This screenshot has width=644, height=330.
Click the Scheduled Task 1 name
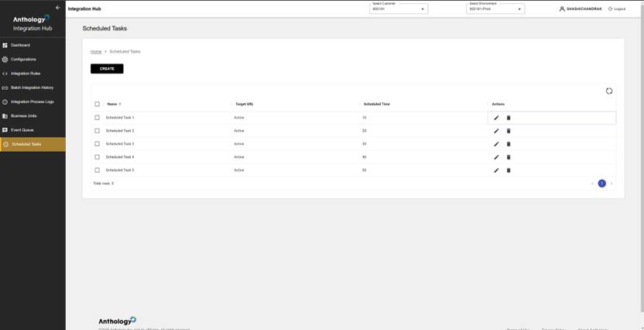pyautogui.click(x=120, y=118)
